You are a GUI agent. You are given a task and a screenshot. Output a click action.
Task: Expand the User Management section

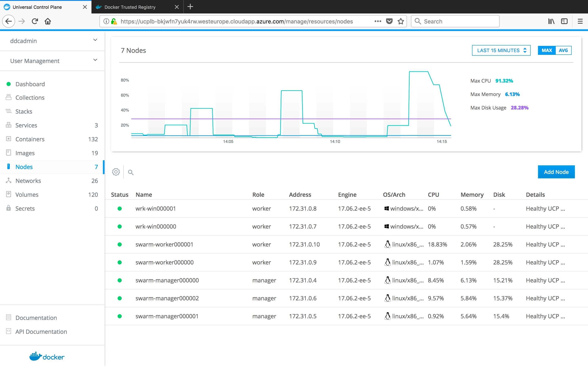click(35, 61)
